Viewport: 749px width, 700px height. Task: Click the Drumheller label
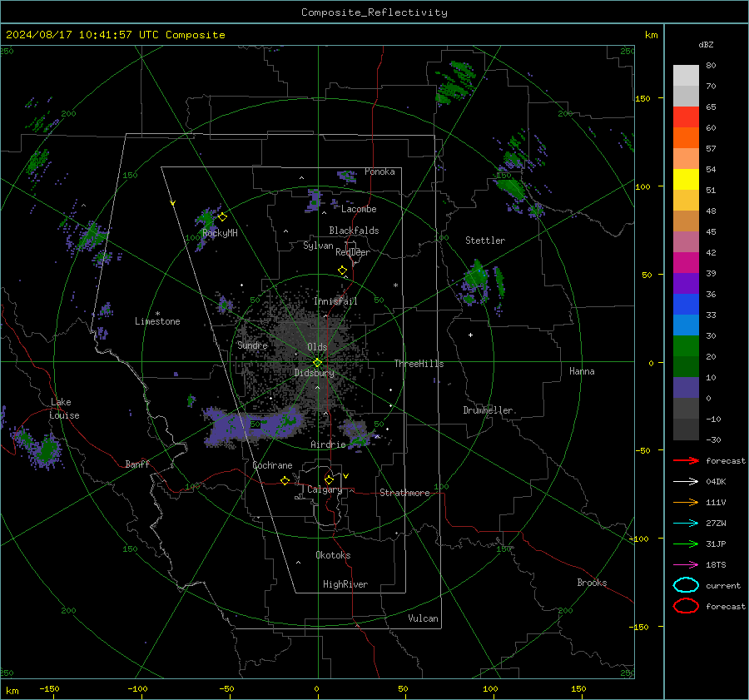[488, 410]
